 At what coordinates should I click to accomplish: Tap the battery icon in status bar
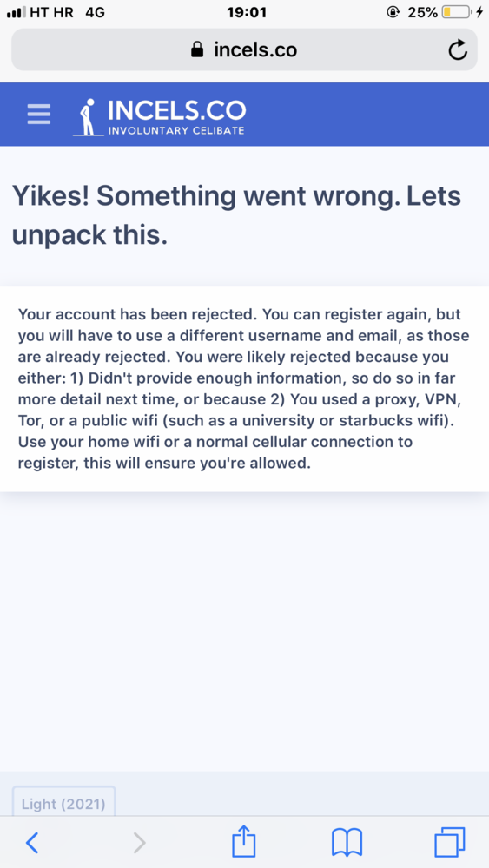tap(457, 12)
